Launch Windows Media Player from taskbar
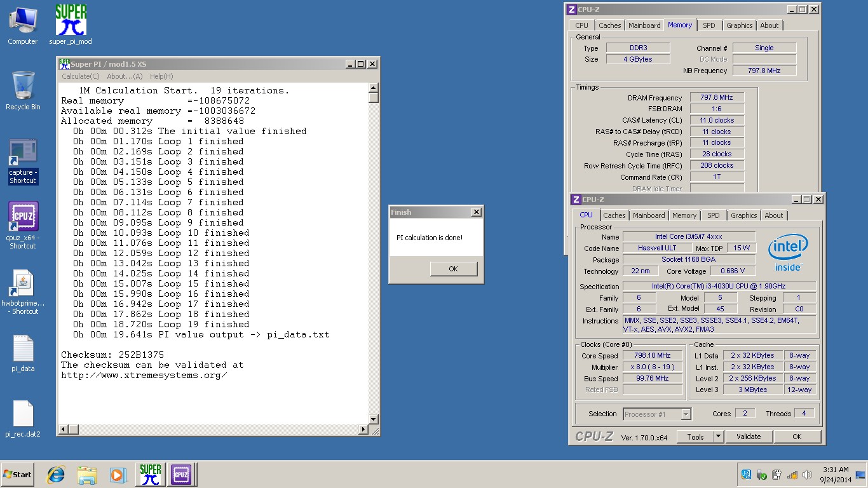868x488 pixels. click(118, 475)
